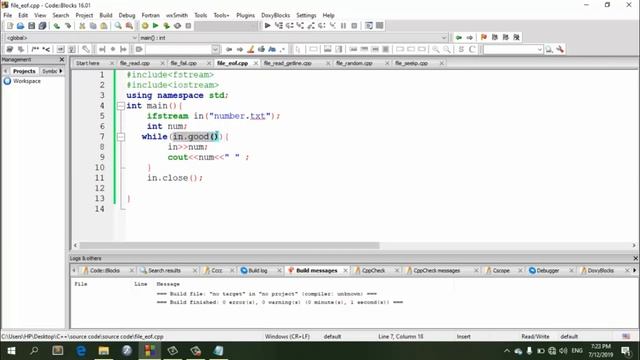Click the Cut scissors icon

point(82,26)
